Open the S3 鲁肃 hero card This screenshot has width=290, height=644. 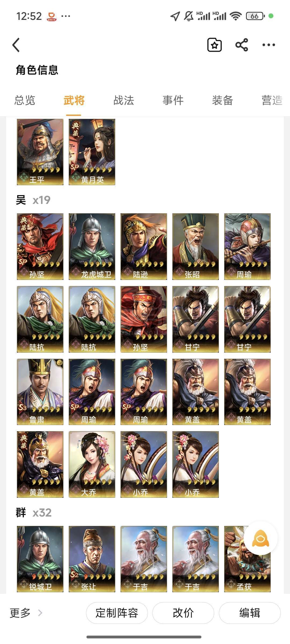pyautogui.click(x=40, y=392)
